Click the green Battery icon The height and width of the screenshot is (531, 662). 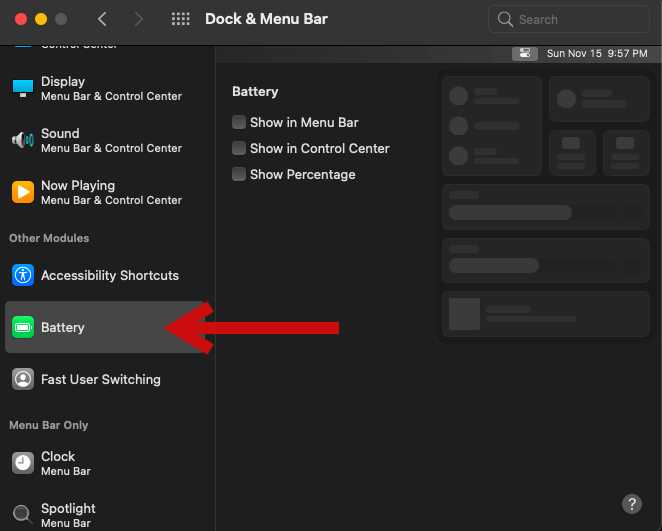pyautogui.click(x=23, y=327)
